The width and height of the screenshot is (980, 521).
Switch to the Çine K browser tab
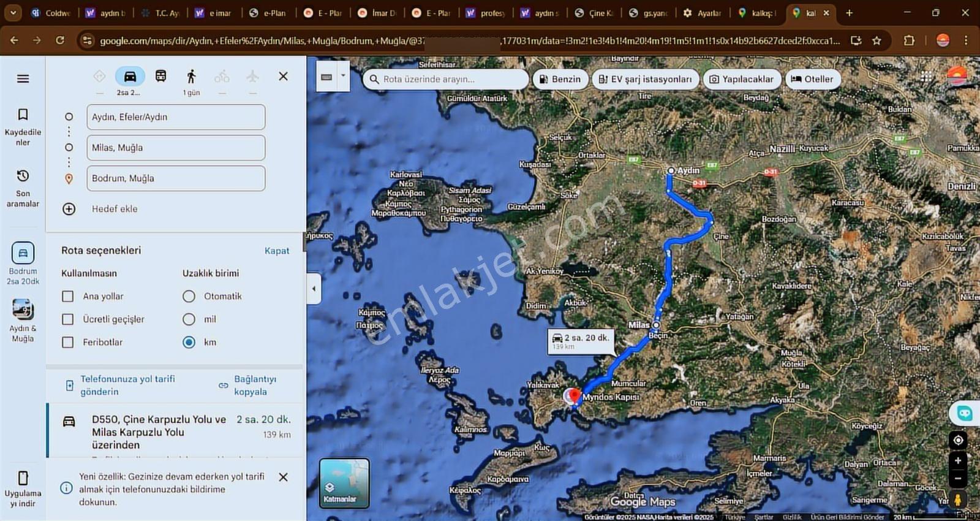click(594, 13)
